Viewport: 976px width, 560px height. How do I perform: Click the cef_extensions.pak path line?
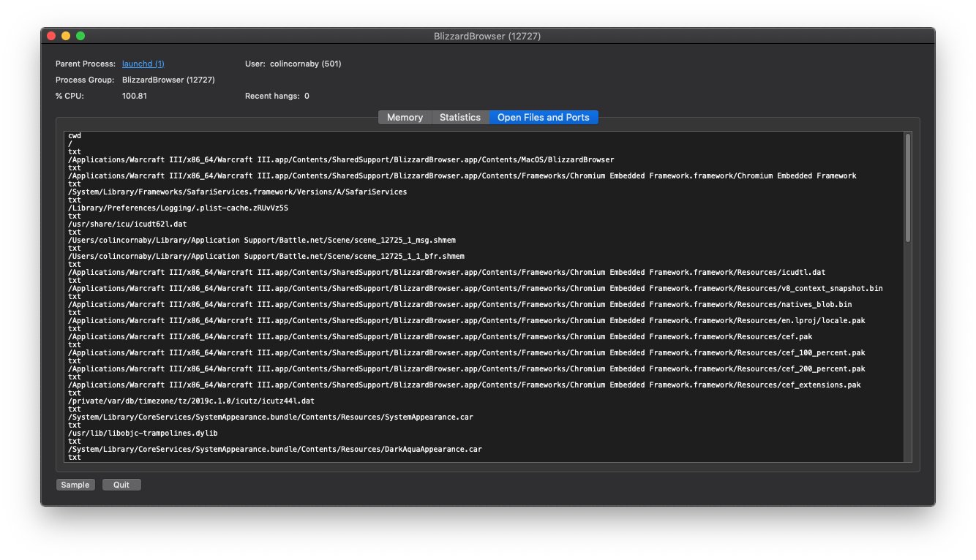[464, 385]
